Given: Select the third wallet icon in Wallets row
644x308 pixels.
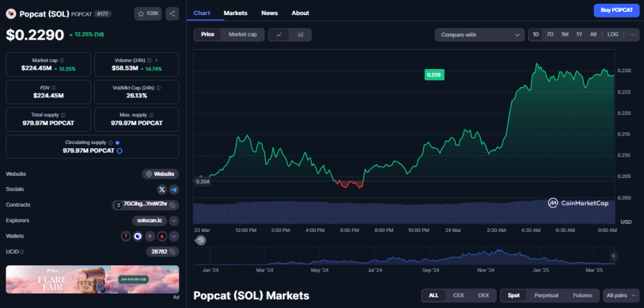Looking at the screenshot, I should pyautogui.click(x=150, y=236).
